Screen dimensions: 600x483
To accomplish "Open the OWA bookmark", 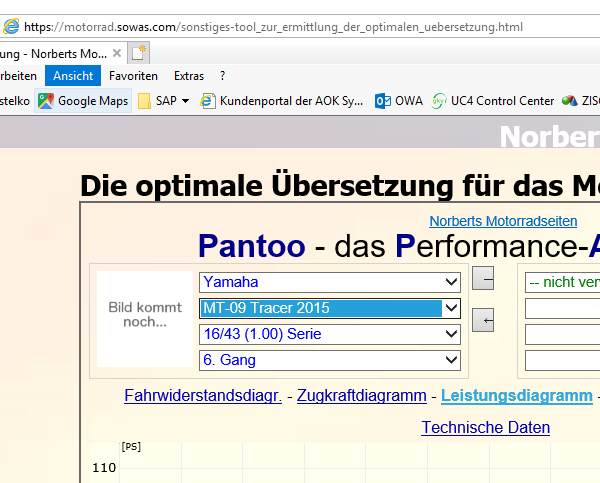I will (399, 101).
